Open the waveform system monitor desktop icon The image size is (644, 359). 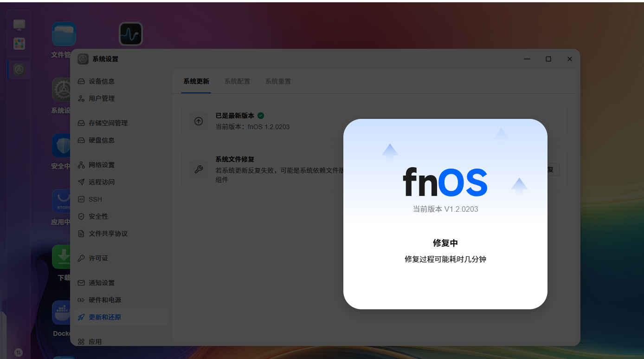(x=131, y=34)
